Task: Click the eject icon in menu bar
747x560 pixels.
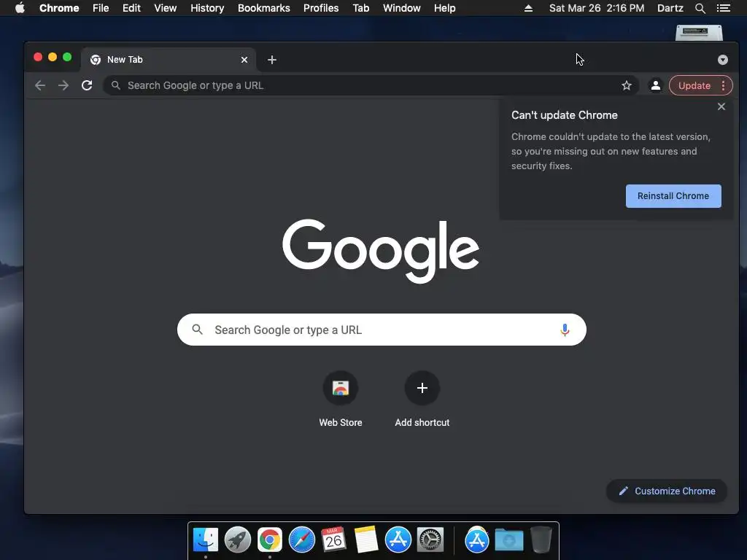Action: [x=528, y=8]
